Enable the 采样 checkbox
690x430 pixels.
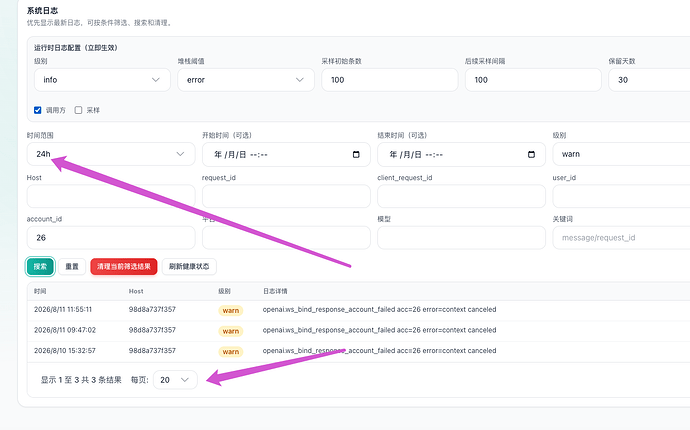click(78, 110)
